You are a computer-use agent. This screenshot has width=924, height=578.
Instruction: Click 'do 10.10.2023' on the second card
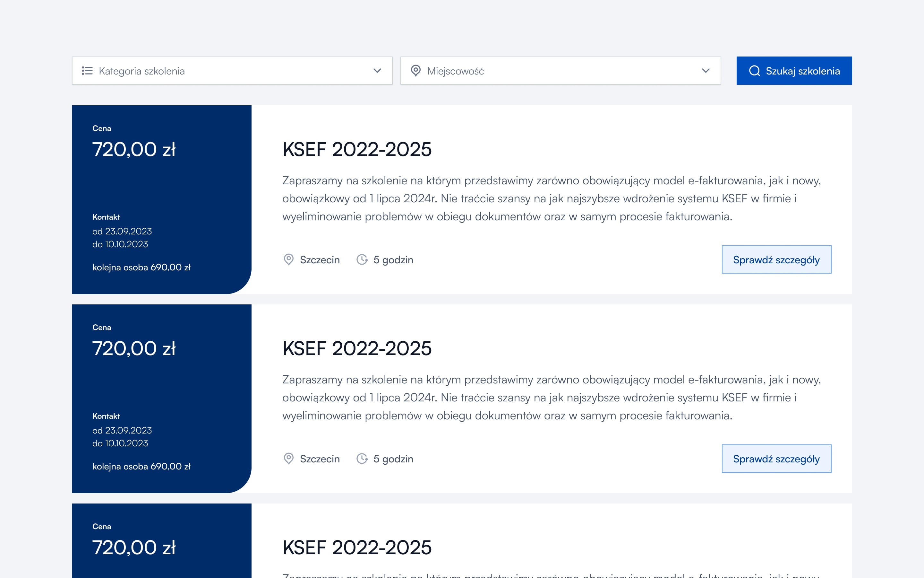pos(120,443)
